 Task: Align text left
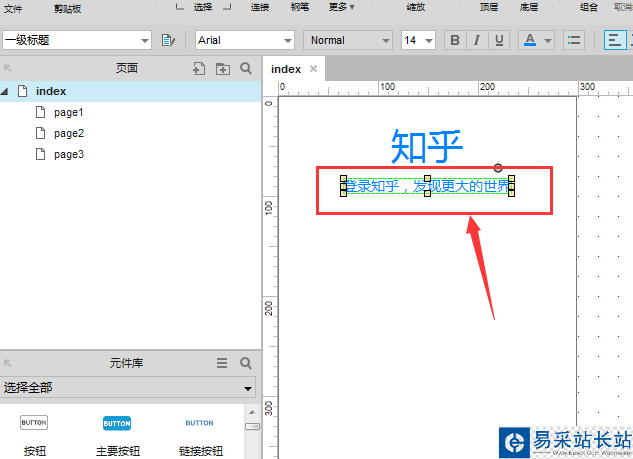click(615, 40)
